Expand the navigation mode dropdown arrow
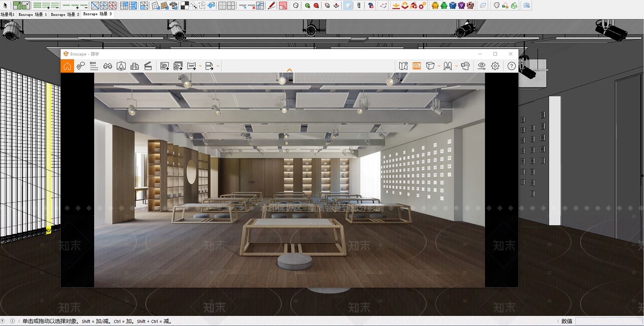Image resolution: width=644 pixels, height=326 pixels. coord(456,66)
